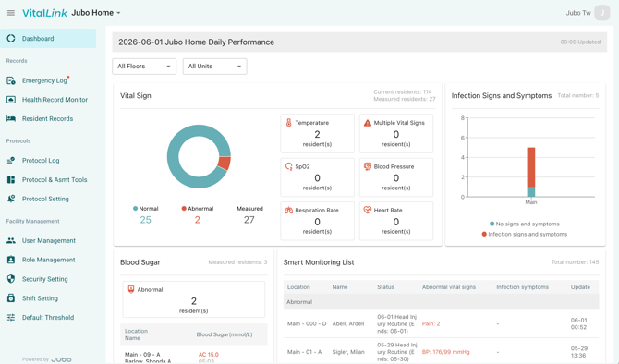Click the Update column header
Screen dimensions: 619x364
click(x=580, y=287)
